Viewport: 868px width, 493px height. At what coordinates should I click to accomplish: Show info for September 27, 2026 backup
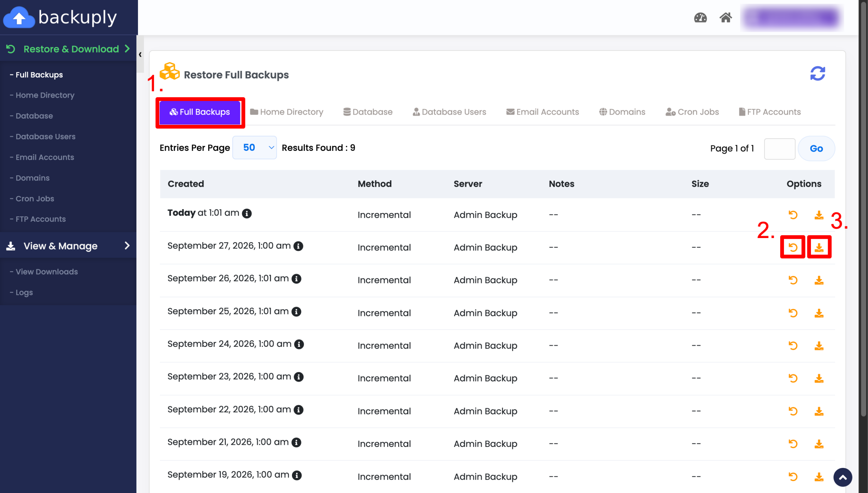point(298,246)
